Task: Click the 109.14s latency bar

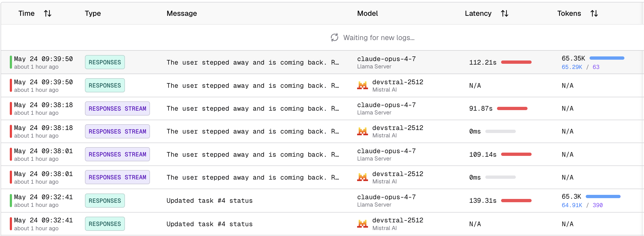Action: click(516, 154)
